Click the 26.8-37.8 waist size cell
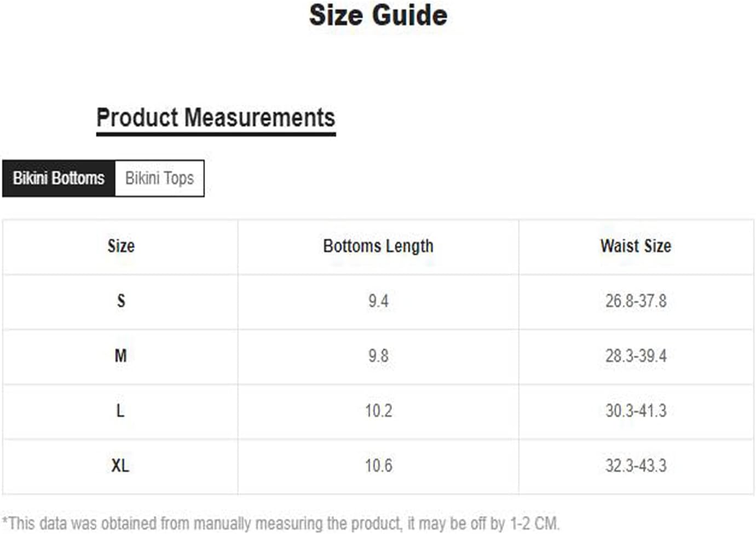This screenshot has width=756, height=534. tap(636, 301)
